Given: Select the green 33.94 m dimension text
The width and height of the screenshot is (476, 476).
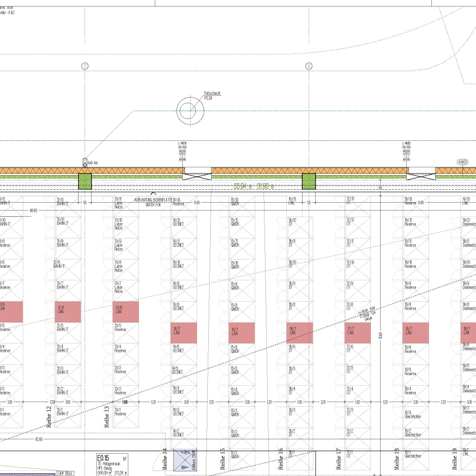Looking at the screenshot, I should tap(253, 186).
